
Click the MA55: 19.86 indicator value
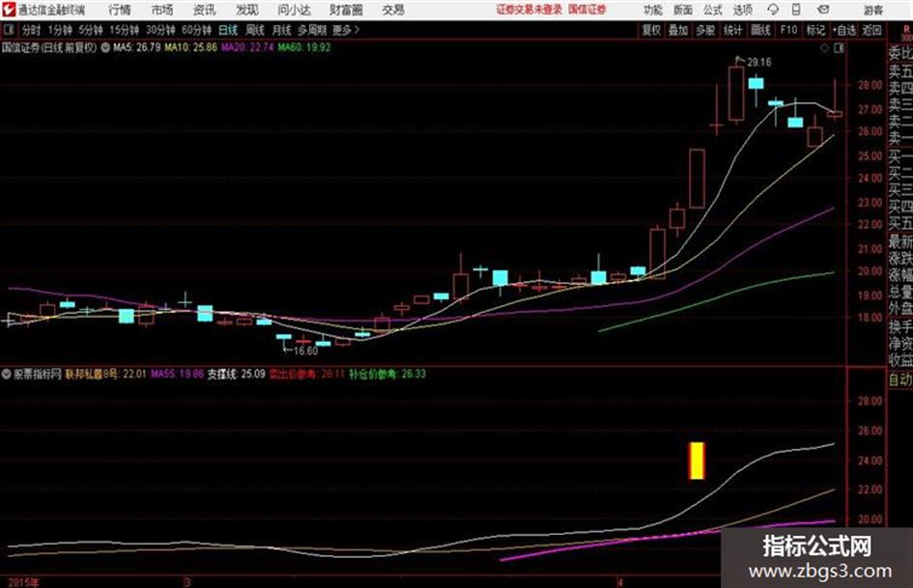click(x=177, y=374)
